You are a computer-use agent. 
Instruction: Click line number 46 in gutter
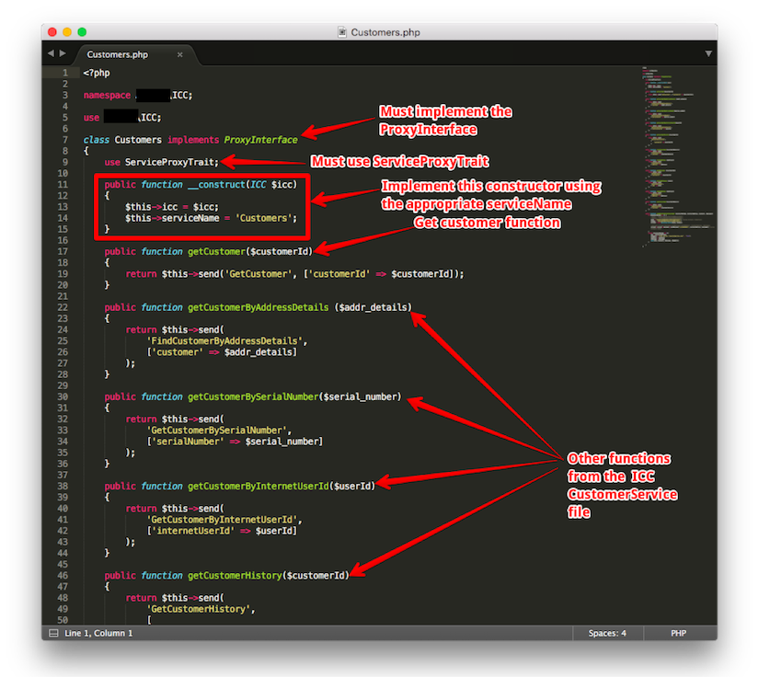tap(63, 576)
